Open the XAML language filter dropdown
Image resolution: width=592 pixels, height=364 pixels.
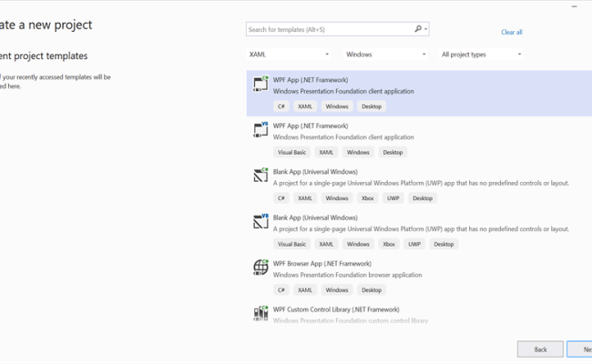pos(289,55)
